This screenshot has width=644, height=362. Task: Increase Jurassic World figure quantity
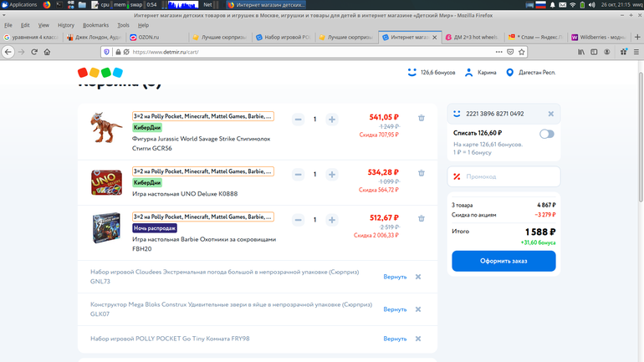[x=332, y=120]
